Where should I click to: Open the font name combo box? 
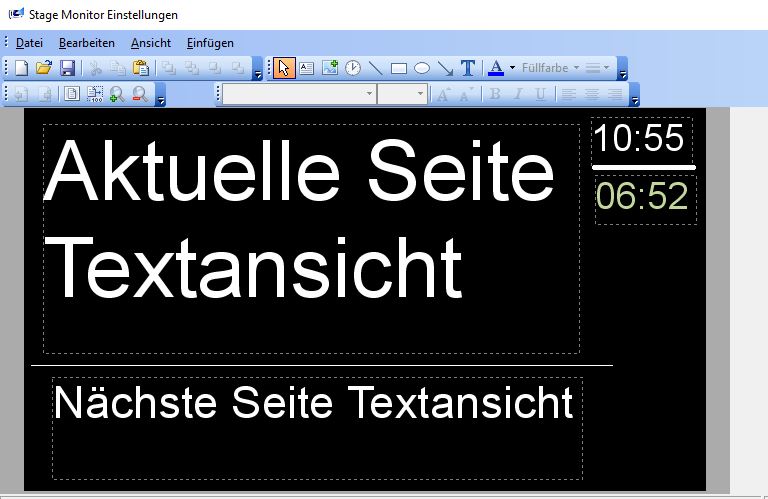tap(299, 94)
